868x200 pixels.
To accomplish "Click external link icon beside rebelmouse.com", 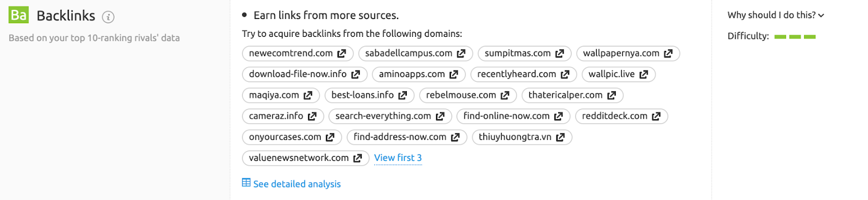I will 505,95.
